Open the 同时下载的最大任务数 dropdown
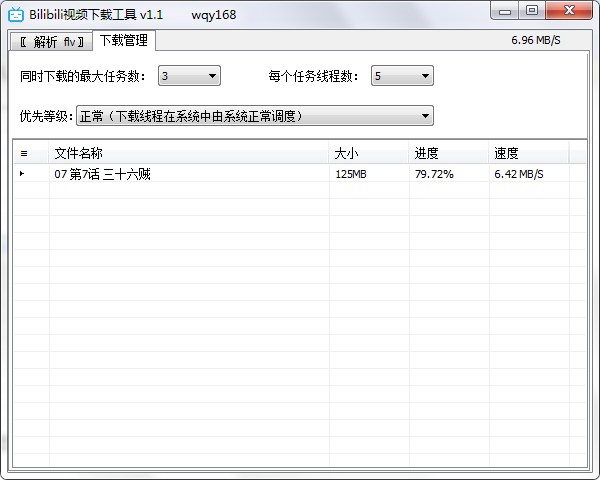This screenshot has height=480, width=600. [189, 76]
